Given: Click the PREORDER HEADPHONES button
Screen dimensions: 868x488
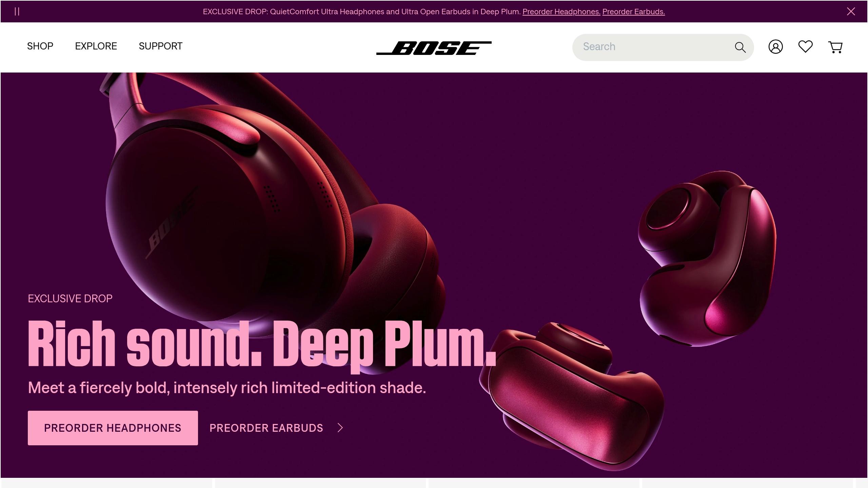Looking at the screenshot, I should pyautogui.click(x=113, y=428).
